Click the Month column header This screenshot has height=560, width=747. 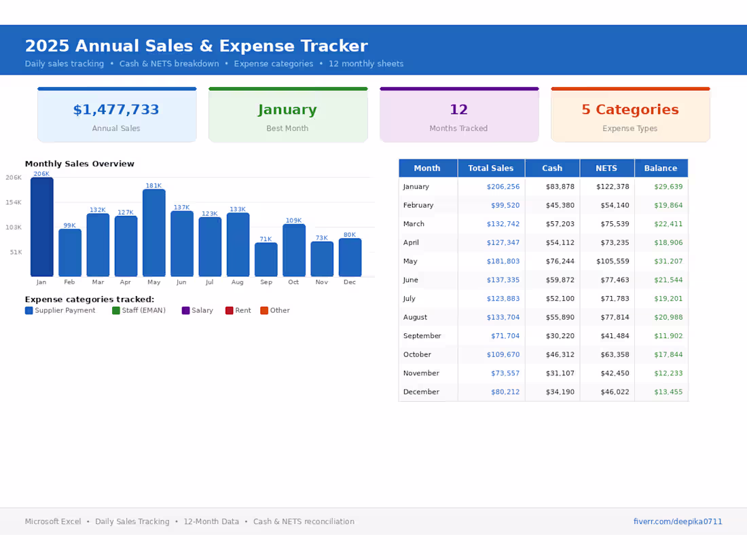(428, 168)
